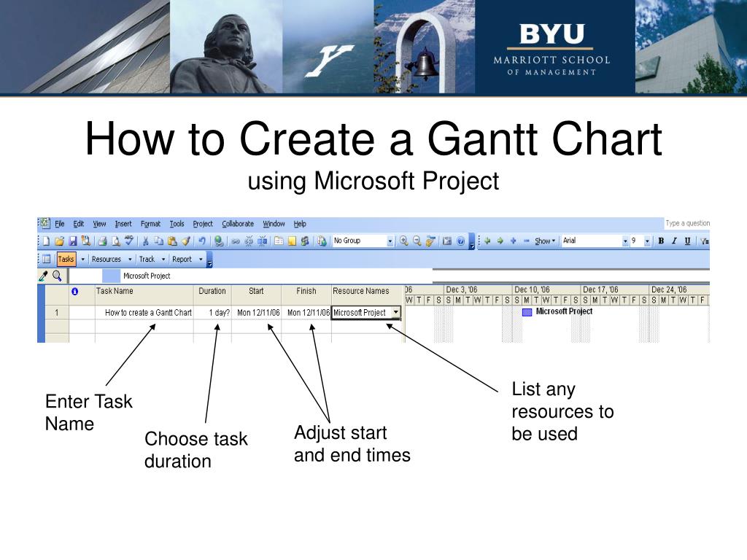This screenshot has width=747, height=560.
Task: Expand the Arial font name dropdown
Action: coord(625,241)
